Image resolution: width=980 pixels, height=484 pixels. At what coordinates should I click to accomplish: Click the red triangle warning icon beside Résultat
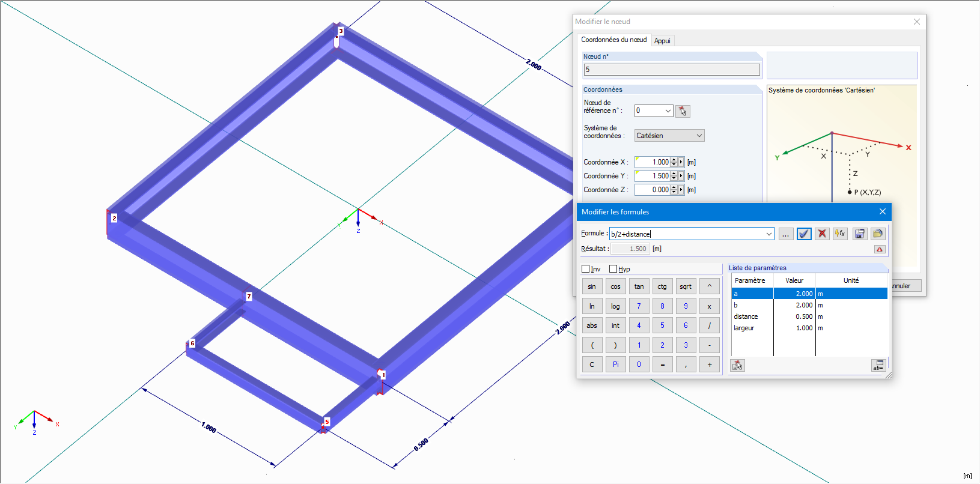tap(880, 249)
